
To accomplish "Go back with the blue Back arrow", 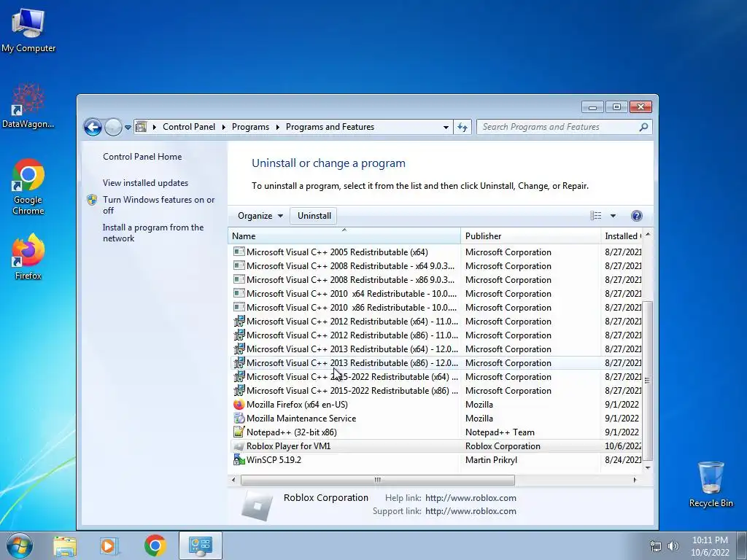I will tap(93, 127).
